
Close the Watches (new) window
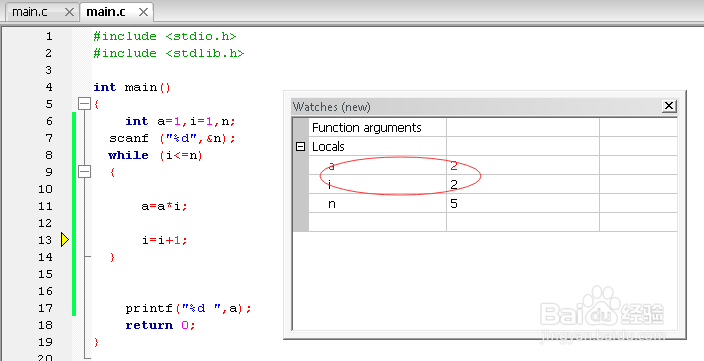click(669, 106)
